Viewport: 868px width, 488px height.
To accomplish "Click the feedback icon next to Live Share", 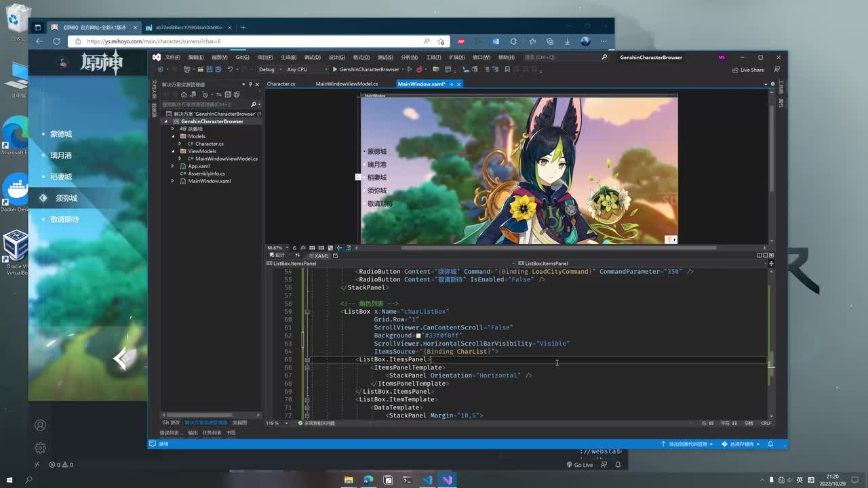I will coord(776,69).
